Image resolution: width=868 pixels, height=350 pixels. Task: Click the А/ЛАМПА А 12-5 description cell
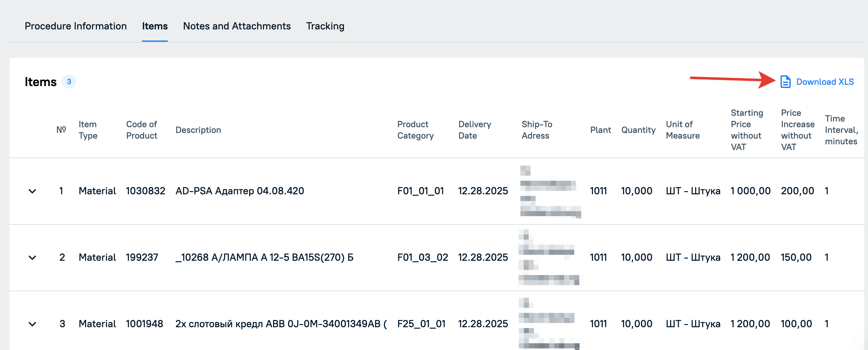[265, 257]
